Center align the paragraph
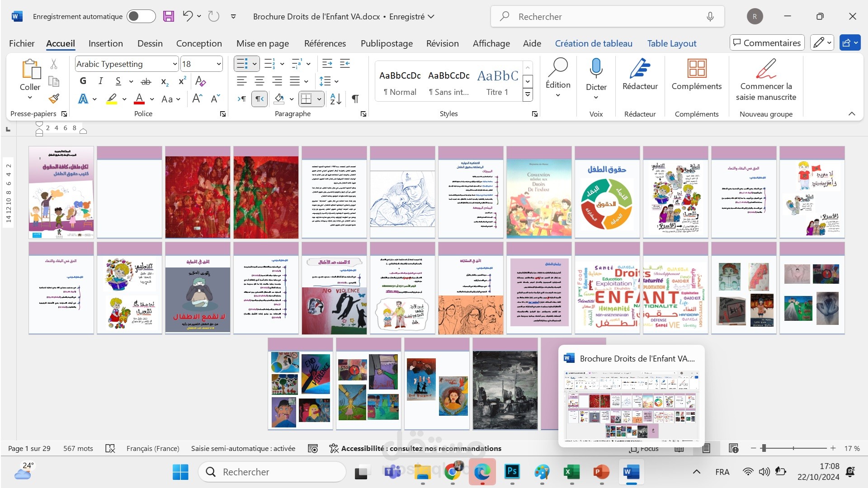 pyautogui.click(x=259, y=81)
